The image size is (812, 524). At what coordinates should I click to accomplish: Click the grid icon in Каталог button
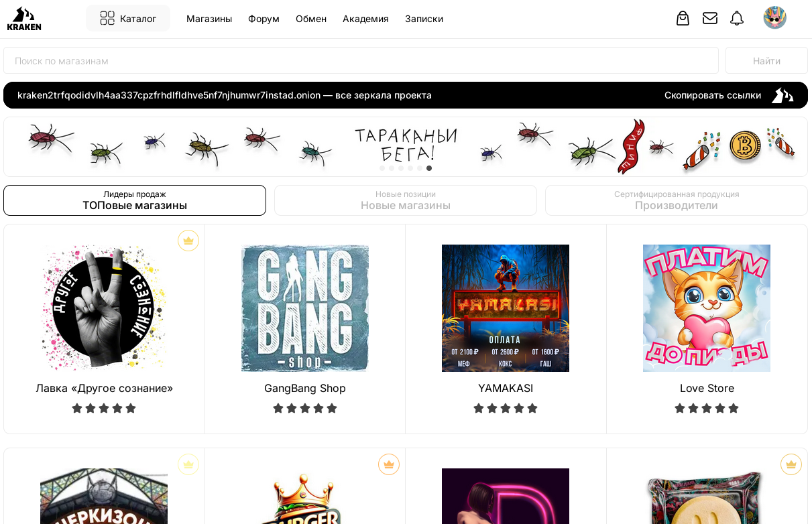point(107,18)
